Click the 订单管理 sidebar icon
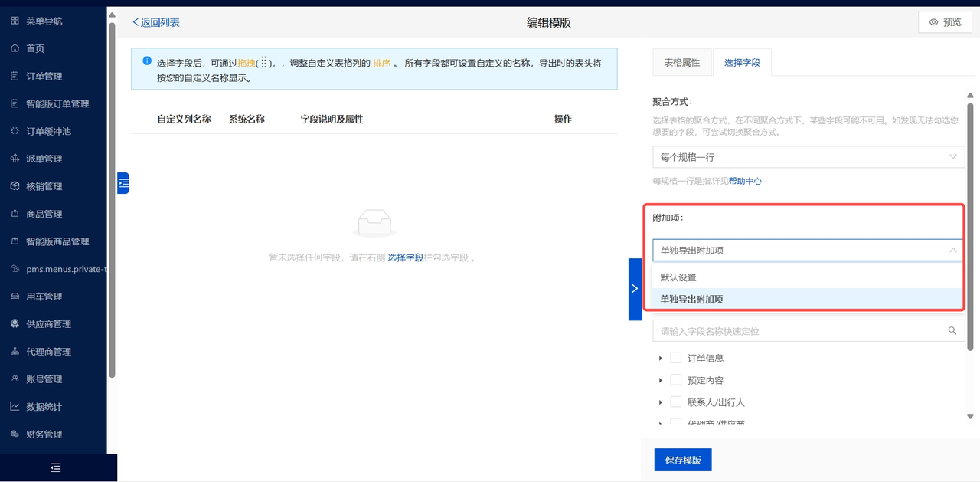980x482 pixels. (x=15, y=76)
